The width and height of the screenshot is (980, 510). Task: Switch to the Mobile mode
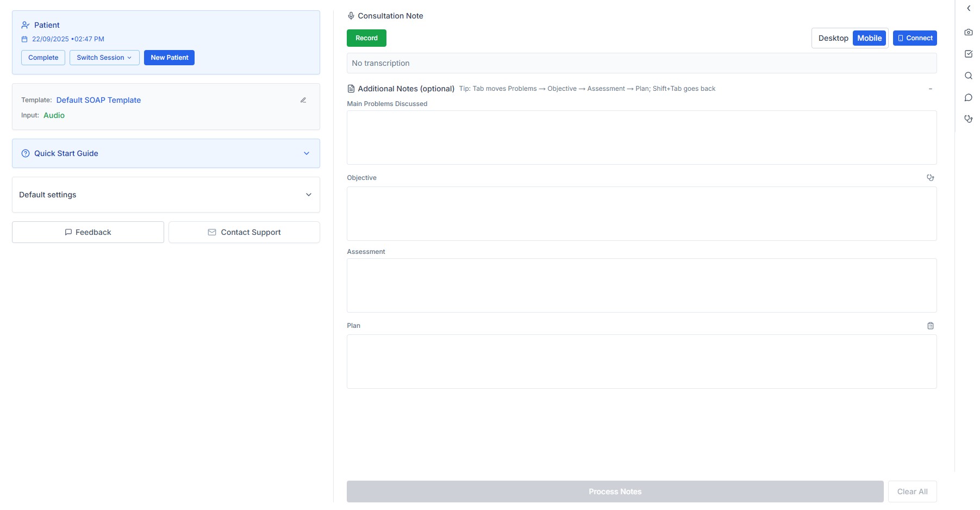click(x=869, y=38)
